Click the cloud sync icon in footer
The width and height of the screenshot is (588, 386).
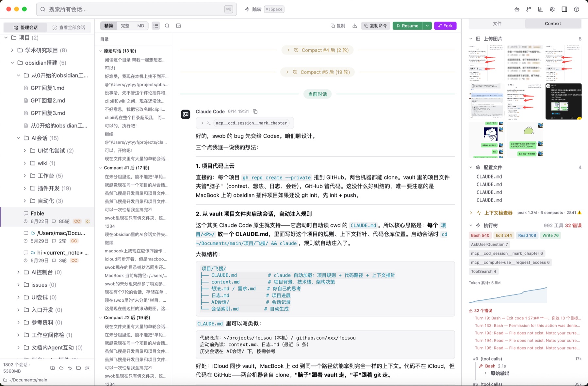pos(61,368)
